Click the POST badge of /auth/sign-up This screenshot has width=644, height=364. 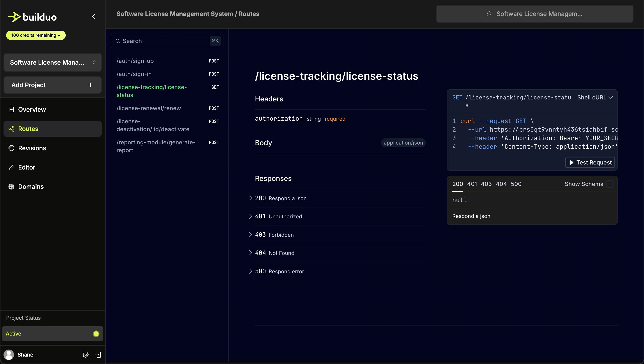click(214, 61)
